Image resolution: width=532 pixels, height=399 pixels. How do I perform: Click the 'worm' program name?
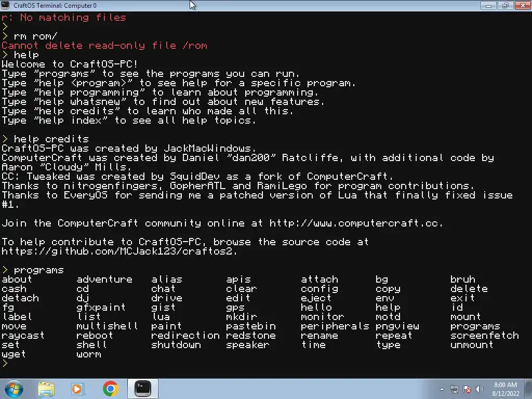(x=89, y=354)
